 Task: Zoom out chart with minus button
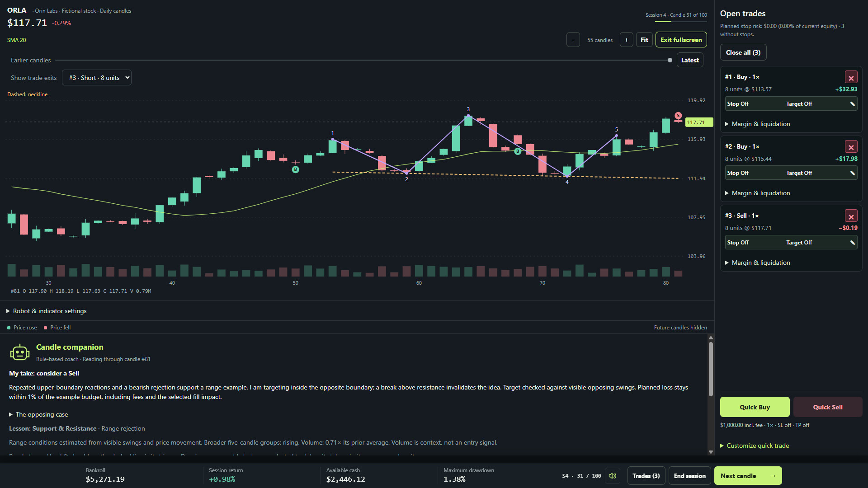(573, 40)
